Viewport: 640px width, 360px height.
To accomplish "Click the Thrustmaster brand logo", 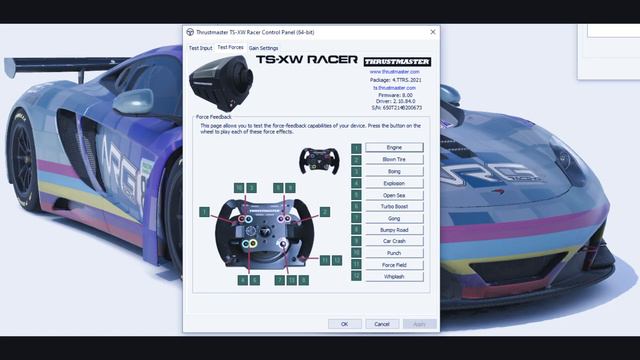I will [x=397, y=62].
